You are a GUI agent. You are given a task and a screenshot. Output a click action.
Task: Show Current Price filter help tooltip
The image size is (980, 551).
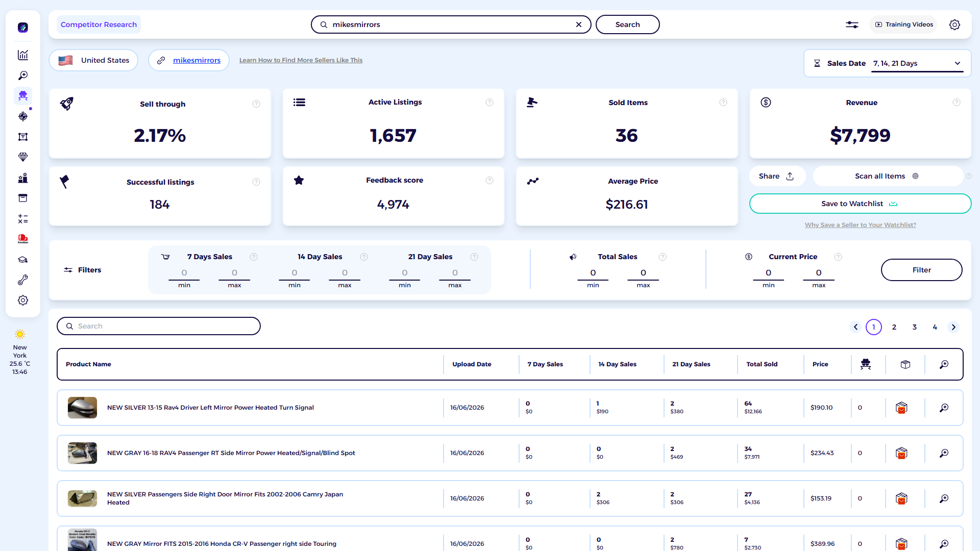pos(838,257)
